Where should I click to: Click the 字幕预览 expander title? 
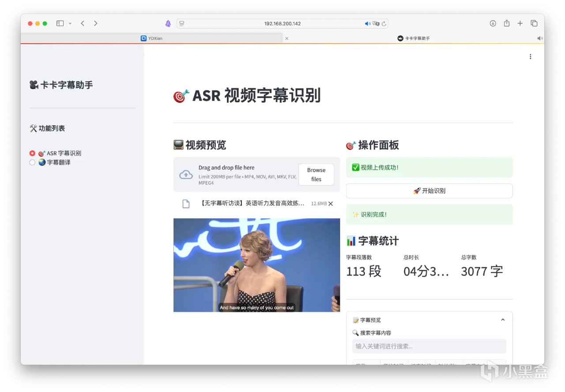(367, 320)
